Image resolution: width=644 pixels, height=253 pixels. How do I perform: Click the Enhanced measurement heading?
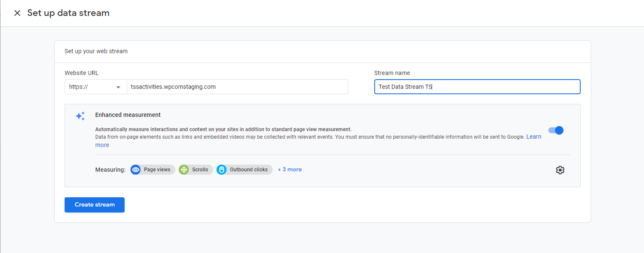click(128, 115)
